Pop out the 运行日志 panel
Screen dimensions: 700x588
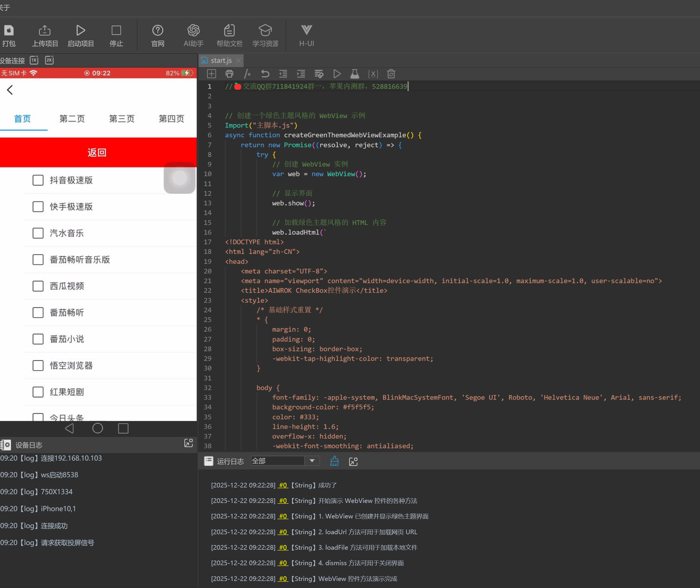click(x=353, y=462)
